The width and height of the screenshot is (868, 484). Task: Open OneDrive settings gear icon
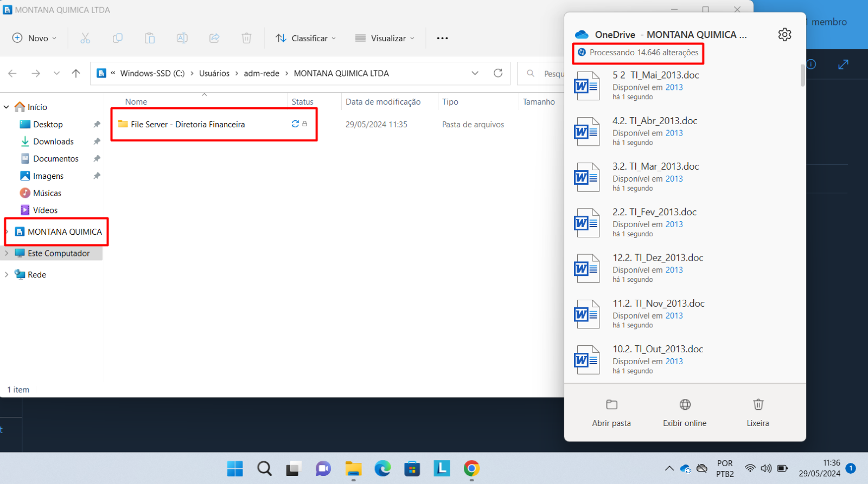click(x=784, y=35)
